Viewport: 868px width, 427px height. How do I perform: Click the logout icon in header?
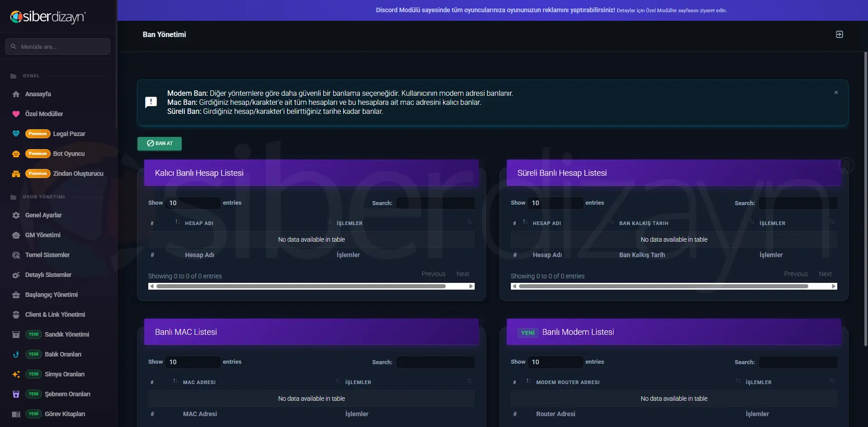pos(839,34)
